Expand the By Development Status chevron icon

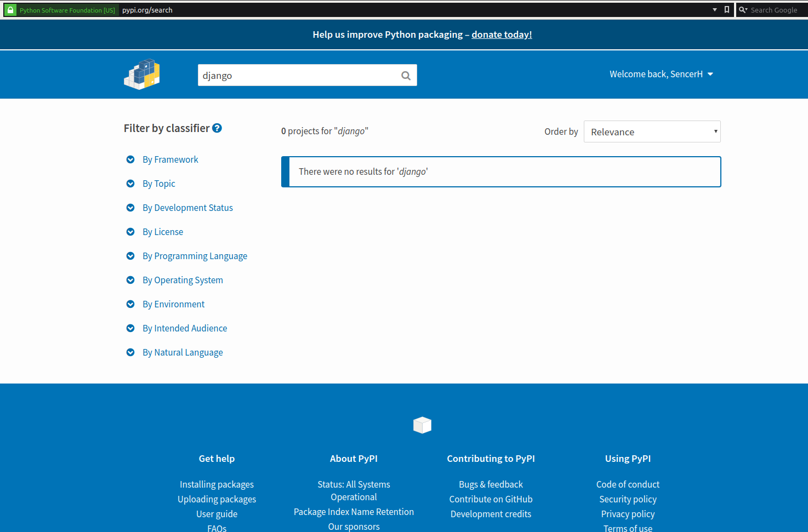point(130,208)
